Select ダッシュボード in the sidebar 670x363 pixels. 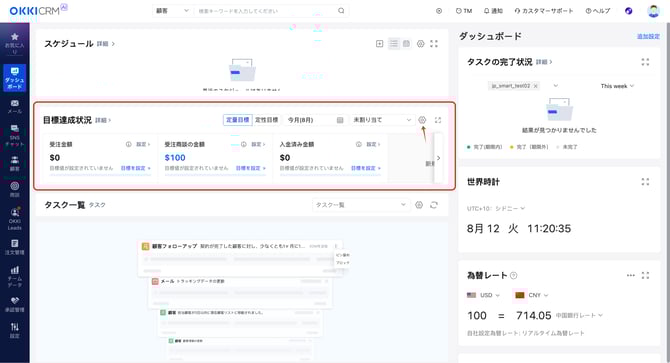pyautogui.click(x=15, y=78)
